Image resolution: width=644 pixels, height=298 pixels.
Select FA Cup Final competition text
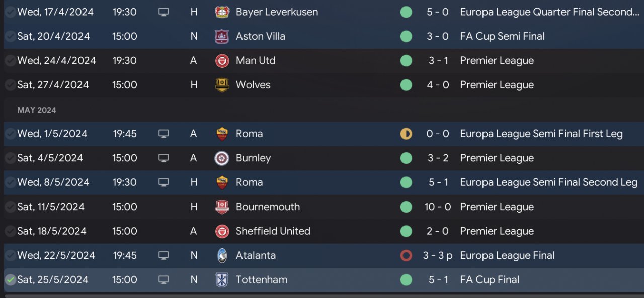click(x=490, y=280)
